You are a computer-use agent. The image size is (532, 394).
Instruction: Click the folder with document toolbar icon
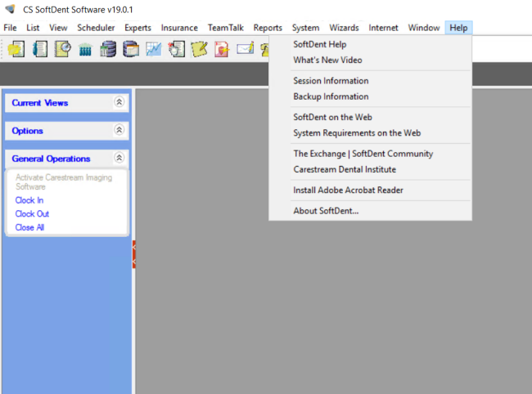16,49
